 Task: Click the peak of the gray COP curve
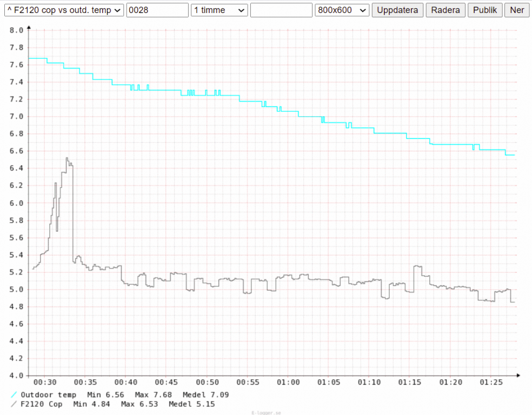pos(67,158)
